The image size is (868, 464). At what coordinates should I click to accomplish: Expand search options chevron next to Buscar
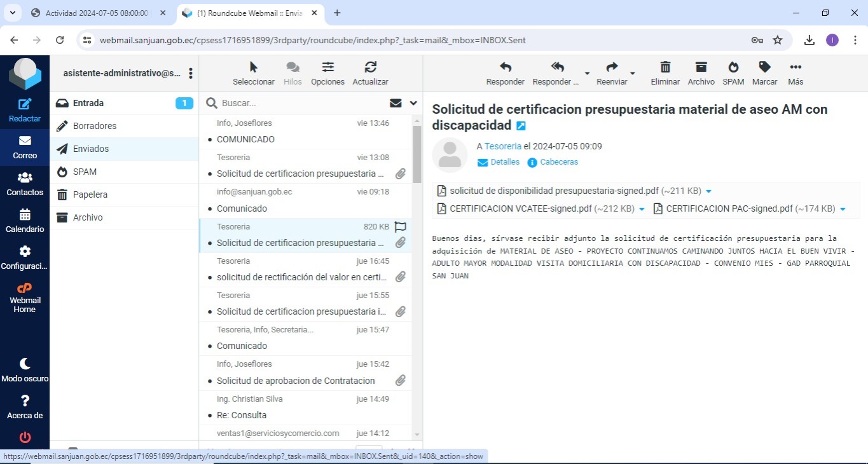tap(413, 103)
